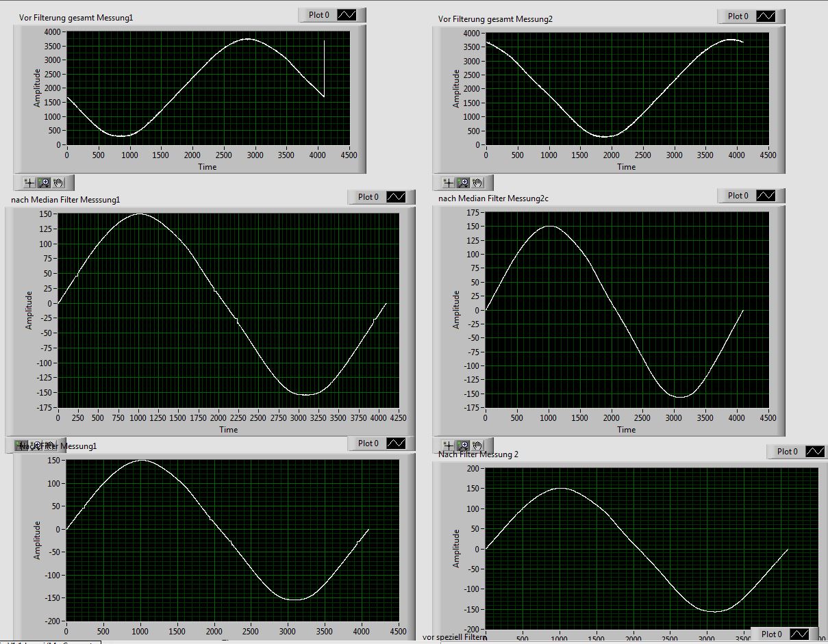The image size is (828, 644).
Task: Click Y-axis maximum 175 on nach Median Filter Messung2c graph
Action: pos(473,214)
